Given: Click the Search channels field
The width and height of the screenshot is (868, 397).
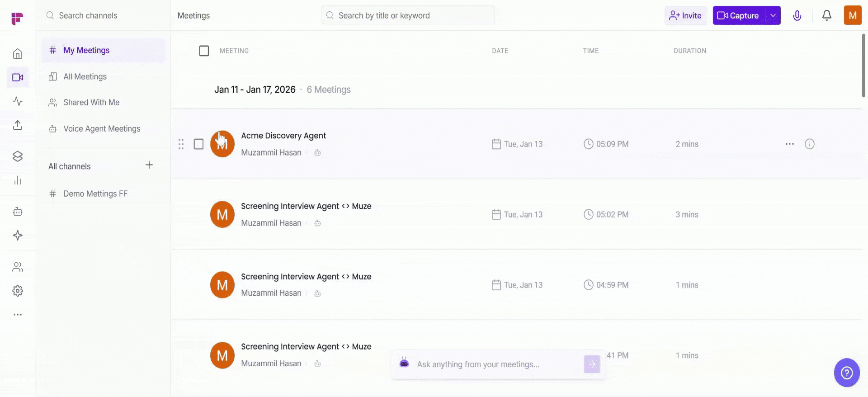Looking at the screenshot, I should 104,15.
